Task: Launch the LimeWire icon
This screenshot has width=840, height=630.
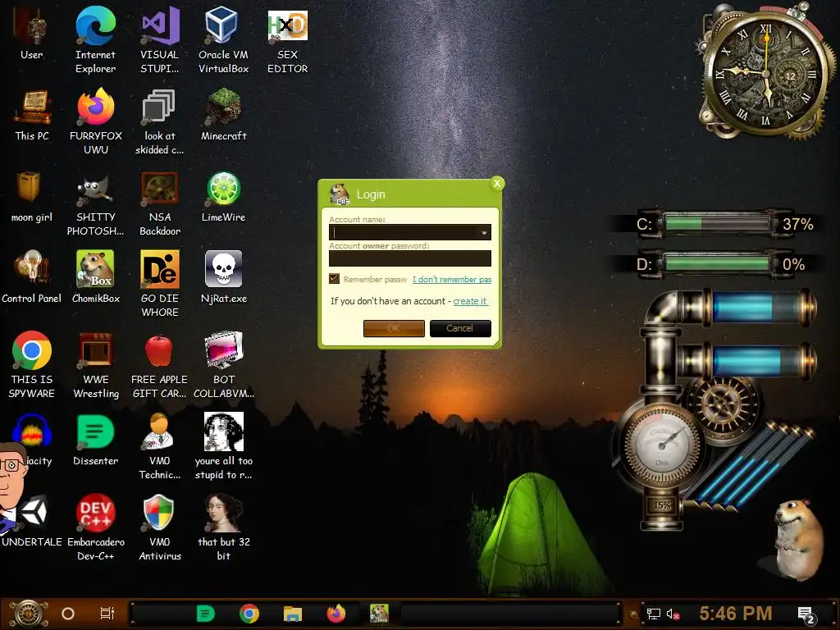Action: click(223, 196)
